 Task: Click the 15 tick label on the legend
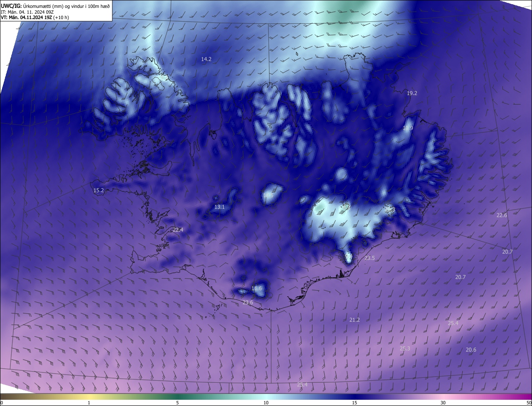pos(355,403)
